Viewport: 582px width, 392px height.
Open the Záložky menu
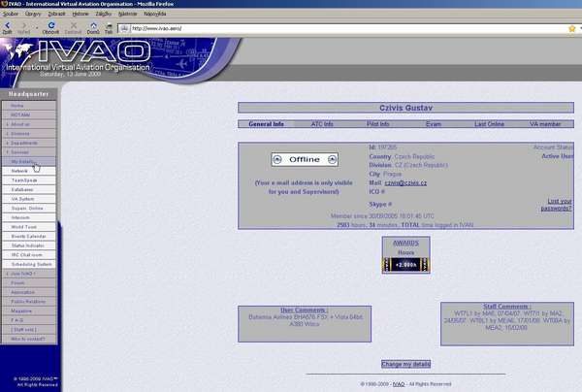point(104,14)
